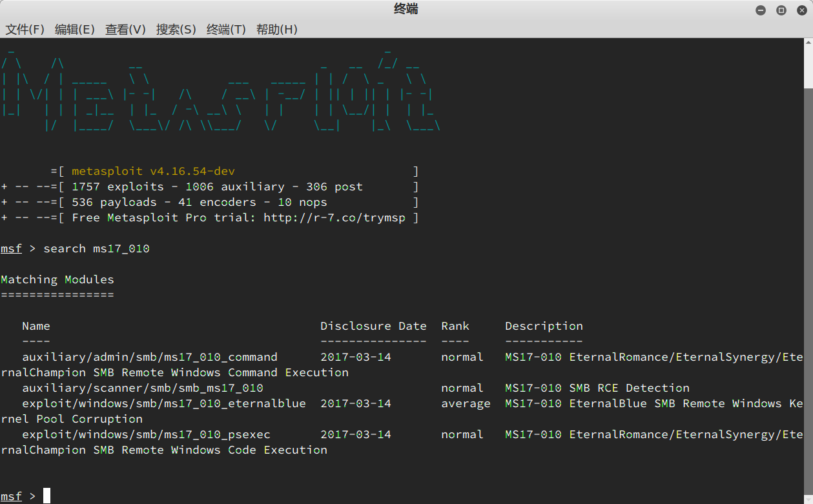Click the ms17_010_eternalblue row's 2017-03-14 date
The width and height of the screenshot is (813, 504).
coord(356,403)
